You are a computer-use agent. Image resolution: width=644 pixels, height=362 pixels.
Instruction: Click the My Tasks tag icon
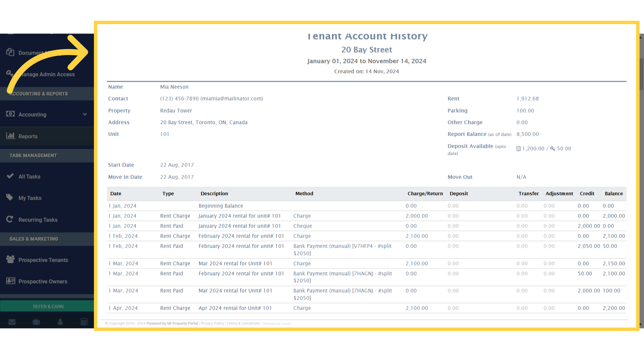point(10,197)
